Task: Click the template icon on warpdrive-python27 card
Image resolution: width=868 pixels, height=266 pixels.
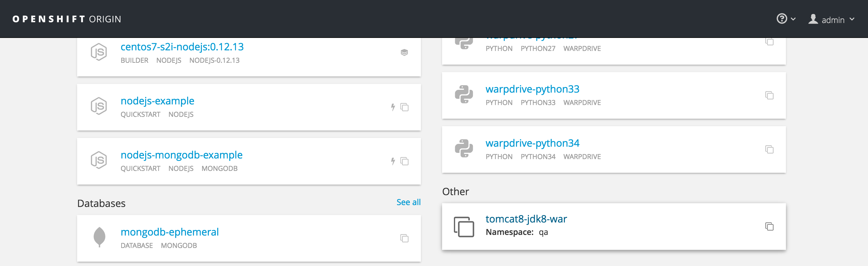Action: coord(769,41)
